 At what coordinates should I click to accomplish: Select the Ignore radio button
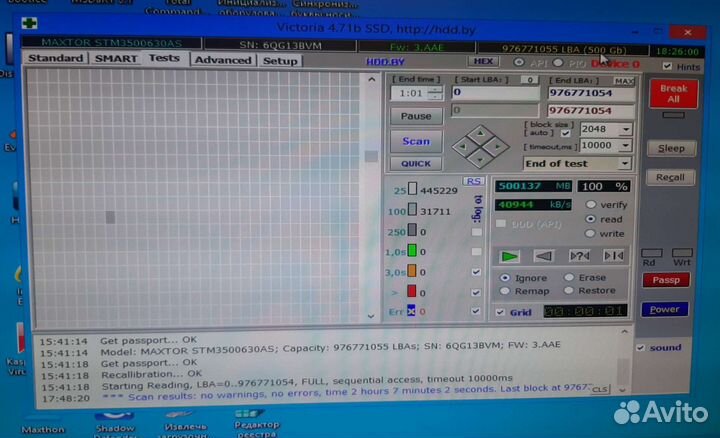(x=505, y=277)
